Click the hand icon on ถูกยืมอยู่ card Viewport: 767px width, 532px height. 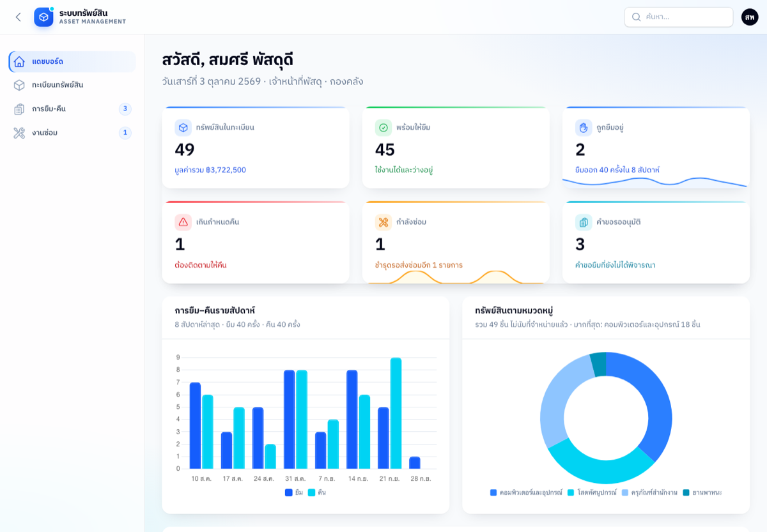[584, 128]
